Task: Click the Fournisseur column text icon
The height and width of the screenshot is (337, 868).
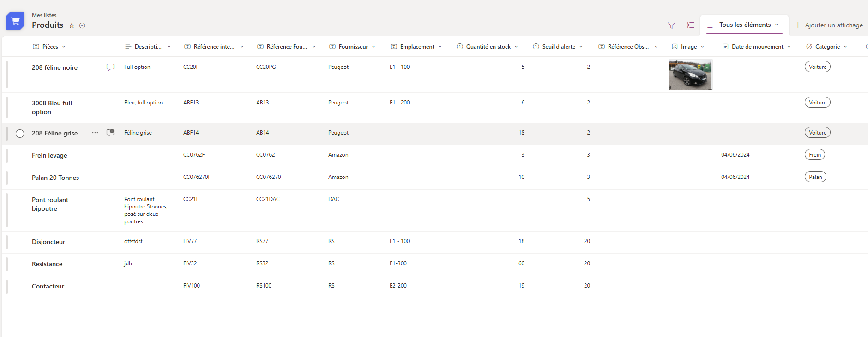Action: pos(332,47)
